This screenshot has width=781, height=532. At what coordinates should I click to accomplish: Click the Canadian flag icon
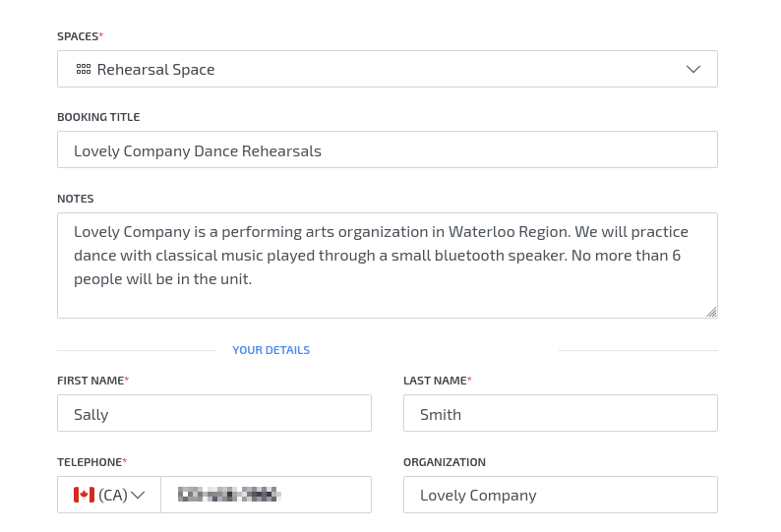coord(84,495)
